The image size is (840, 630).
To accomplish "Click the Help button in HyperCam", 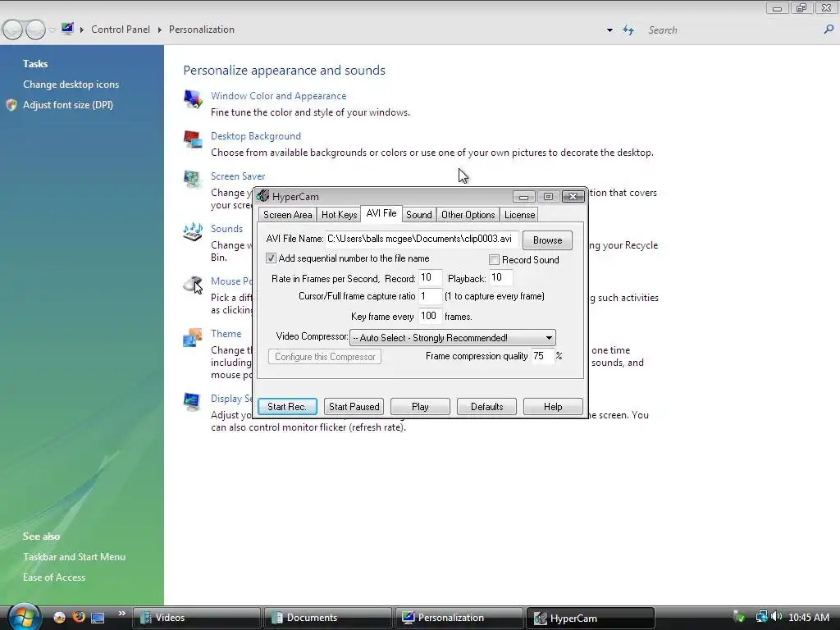I will (x=553, y=407).
